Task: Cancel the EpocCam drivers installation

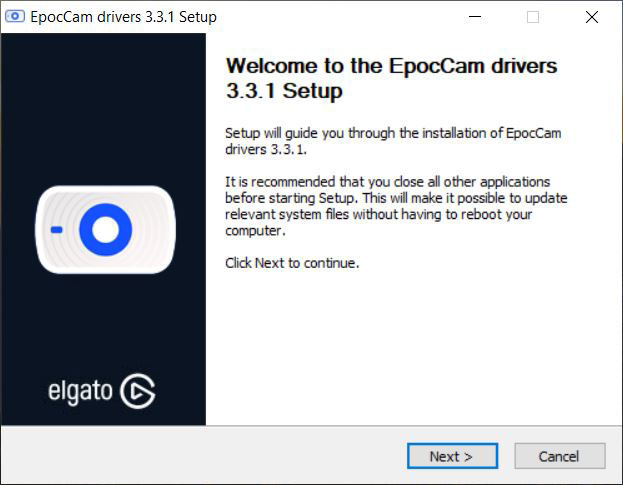Action: pyautogui.click(x=560, y=456)
